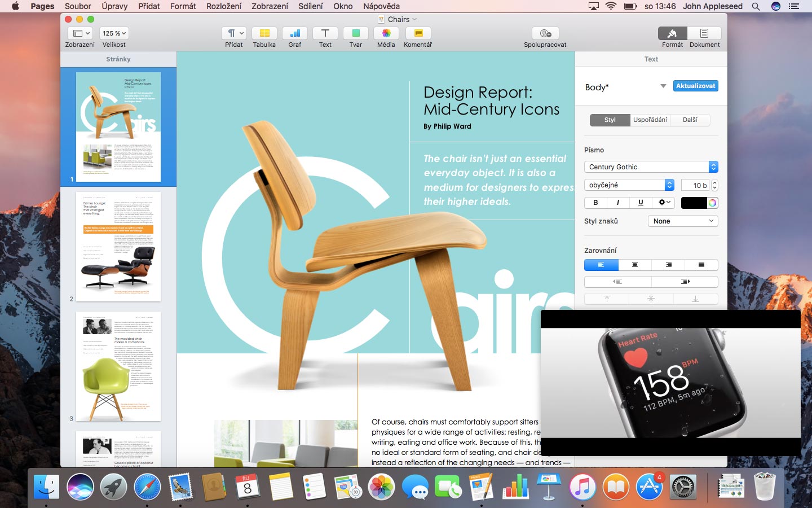Toggle italic formatting button
The image size is (812, 508).
pos(618,203)
